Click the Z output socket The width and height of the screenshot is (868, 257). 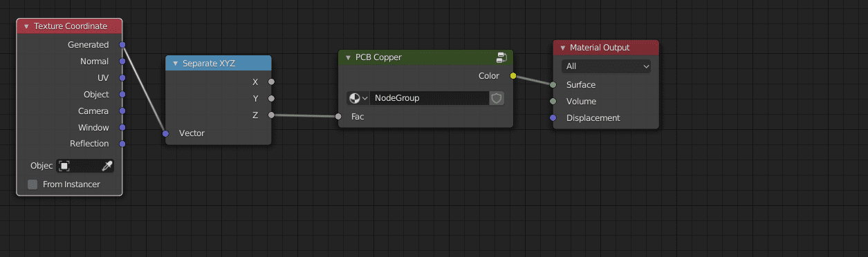click(x=271, y=115)
